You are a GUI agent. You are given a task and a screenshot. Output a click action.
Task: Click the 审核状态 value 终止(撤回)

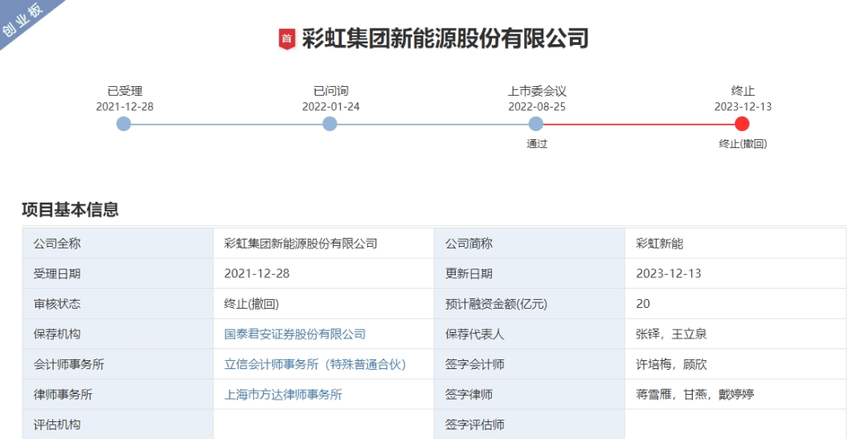(x=324, y=304)
